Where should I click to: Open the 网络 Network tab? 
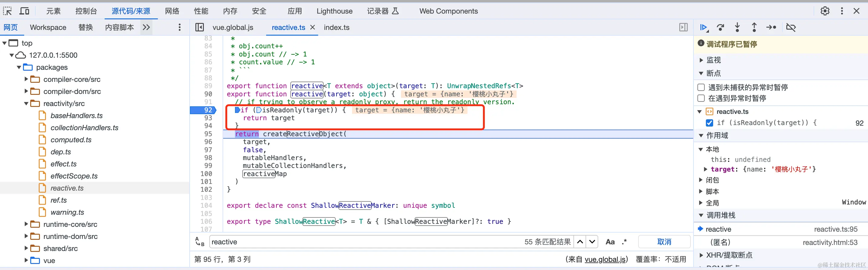pyautogui.click(x=172, y=11)
